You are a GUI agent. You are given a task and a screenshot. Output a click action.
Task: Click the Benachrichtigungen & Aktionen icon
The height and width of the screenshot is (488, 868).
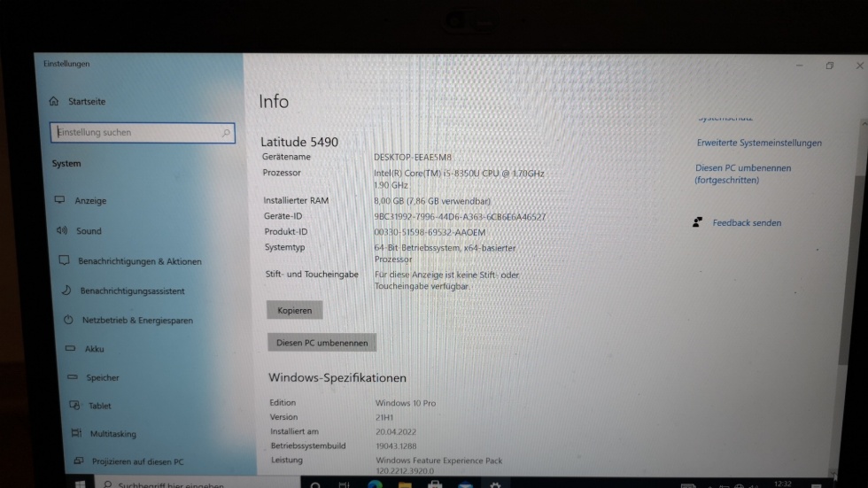pos(64,260)
